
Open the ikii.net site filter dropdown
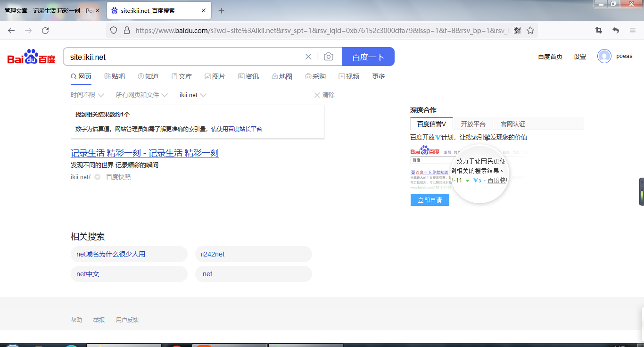point(193,95)
